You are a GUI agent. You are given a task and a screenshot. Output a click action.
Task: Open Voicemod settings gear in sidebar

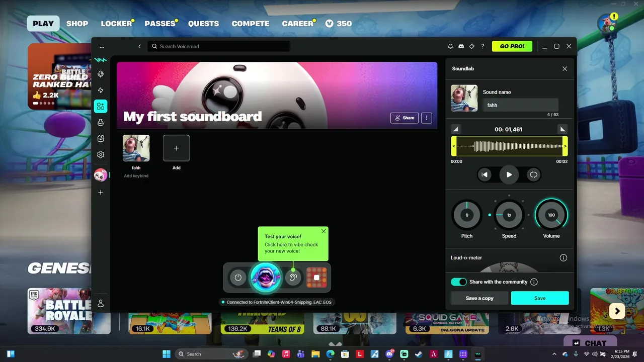pyautogui.click(x=101, y=155)
